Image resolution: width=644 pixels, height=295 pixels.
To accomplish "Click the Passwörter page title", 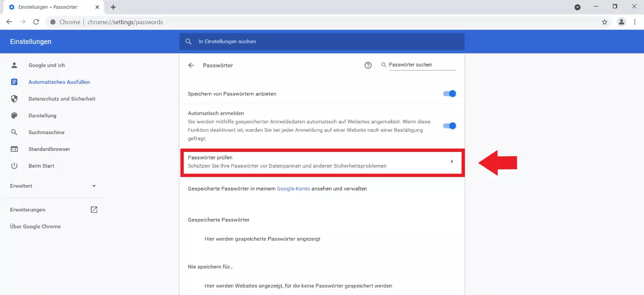I will click(x=218, y=66).
